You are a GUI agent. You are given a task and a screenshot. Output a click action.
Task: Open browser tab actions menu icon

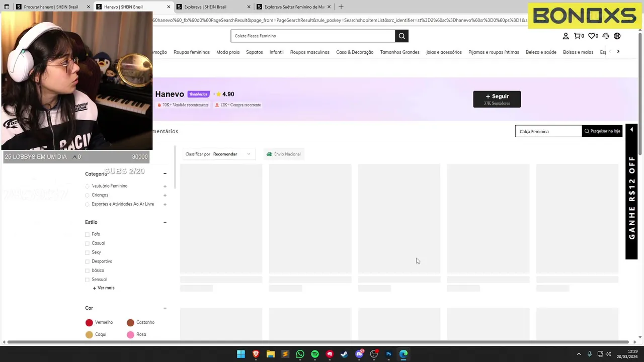[x=7, y=7]
